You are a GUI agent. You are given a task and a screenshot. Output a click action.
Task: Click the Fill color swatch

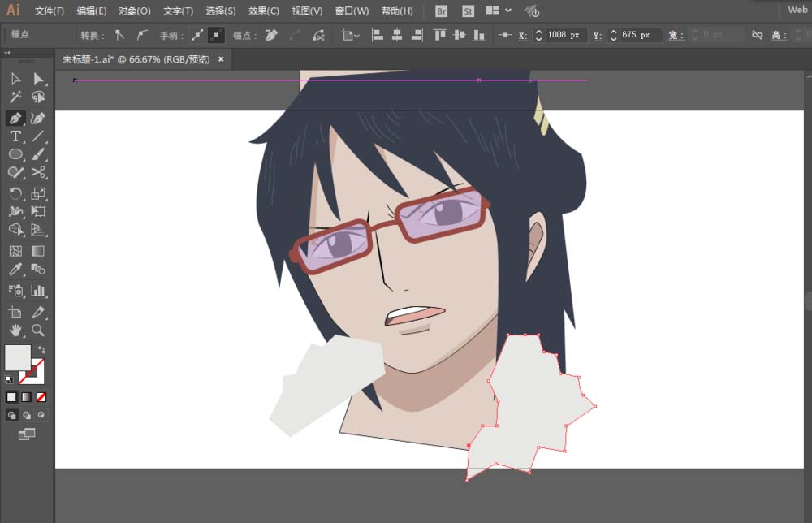tap(18, 357)
